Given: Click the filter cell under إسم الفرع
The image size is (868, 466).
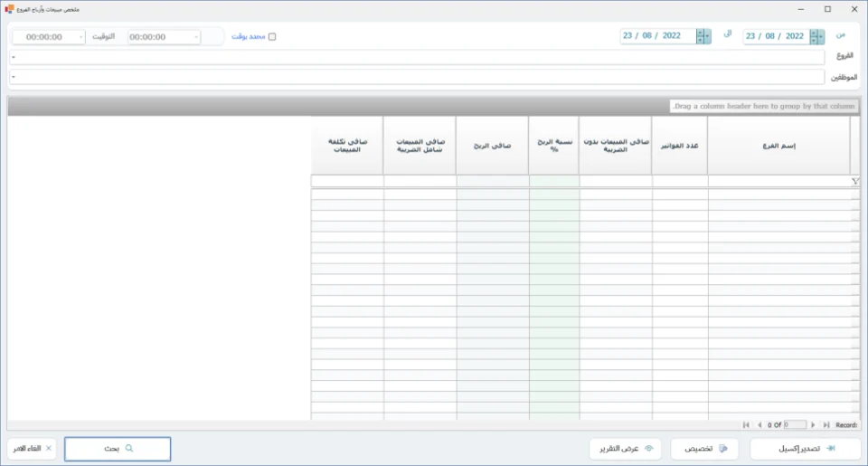Looking at the screenshot, I should (x=779, y=181).
